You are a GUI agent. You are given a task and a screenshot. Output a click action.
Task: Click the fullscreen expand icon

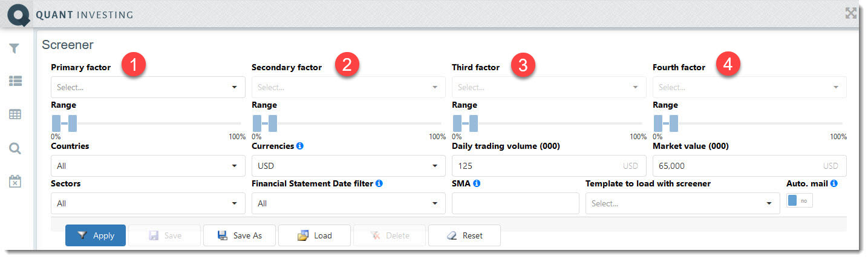[x=850, y=13]
